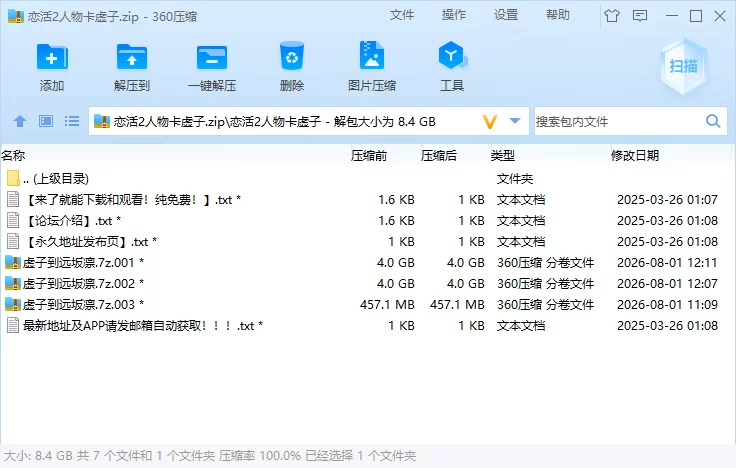Click the date 2026-08-01 12:11
736x468 pixels.
coord(667,262)
